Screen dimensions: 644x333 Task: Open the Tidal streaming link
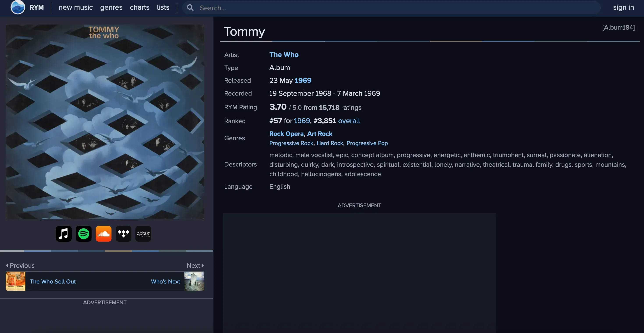pos(124,234)
